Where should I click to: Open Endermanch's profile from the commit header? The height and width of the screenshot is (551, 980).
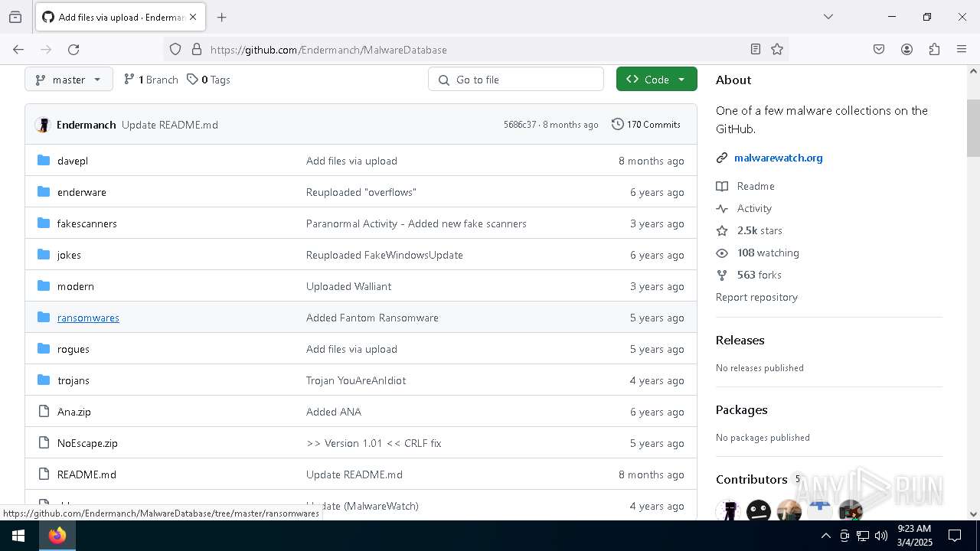click(x=87, y=125)
